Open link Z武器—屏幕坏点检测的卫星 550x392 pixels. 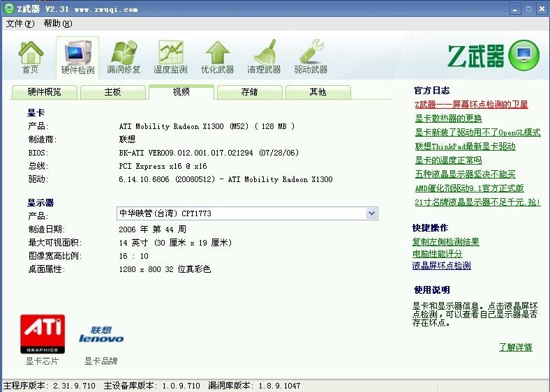coord(471,105)
